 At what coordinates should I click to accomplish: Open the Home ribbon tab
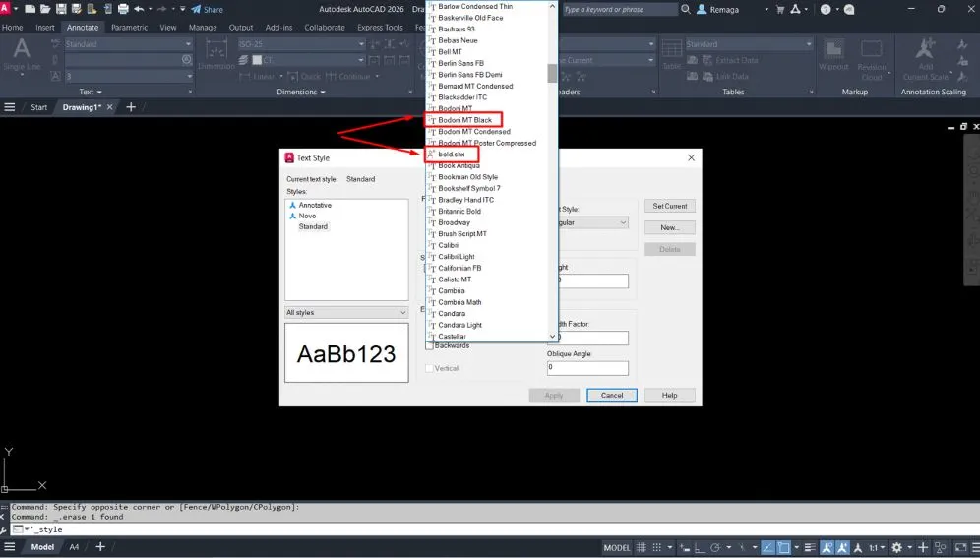[13, 28]
